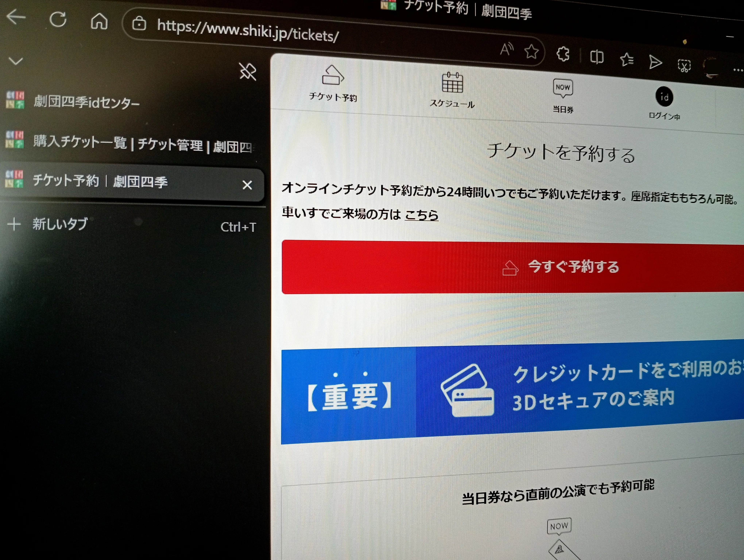Screen dimensions: 744x560
Task: Start a web capture screenshot
Action: pos(684,65)
